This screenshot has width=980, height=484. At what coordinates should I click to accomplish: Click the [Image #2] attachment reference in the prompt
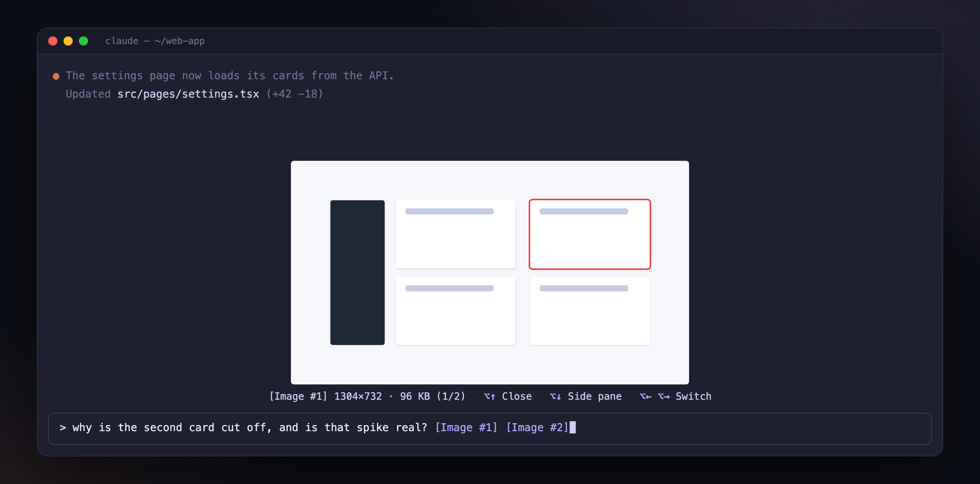pyautogui.click(x=537, y=428)
